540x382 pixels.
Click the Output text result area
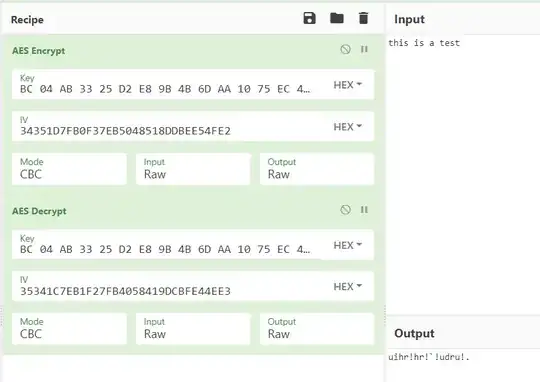tap(463, 365)
